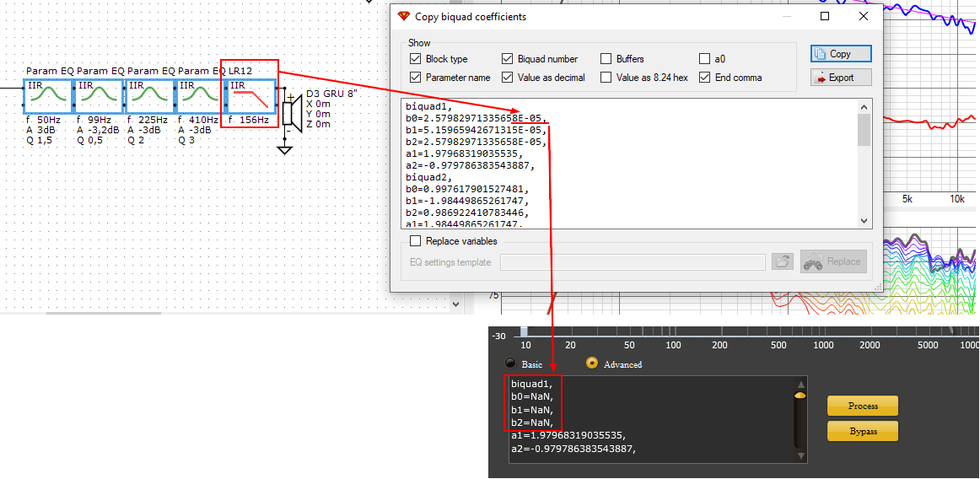Click b0=NaN line in dark text box

532,397
